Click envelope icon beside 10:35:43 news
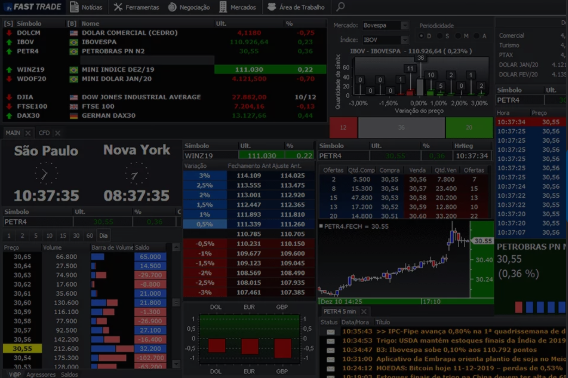This screenshot has width=568, height=378. click(x=331, y=332)
